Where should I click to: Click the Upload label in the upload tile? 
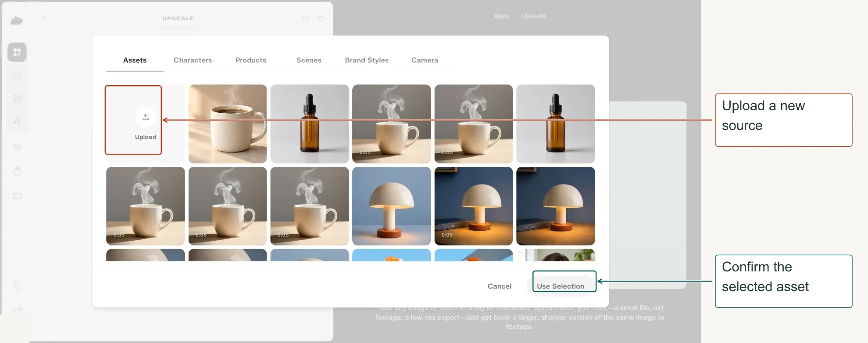(146, 137)
